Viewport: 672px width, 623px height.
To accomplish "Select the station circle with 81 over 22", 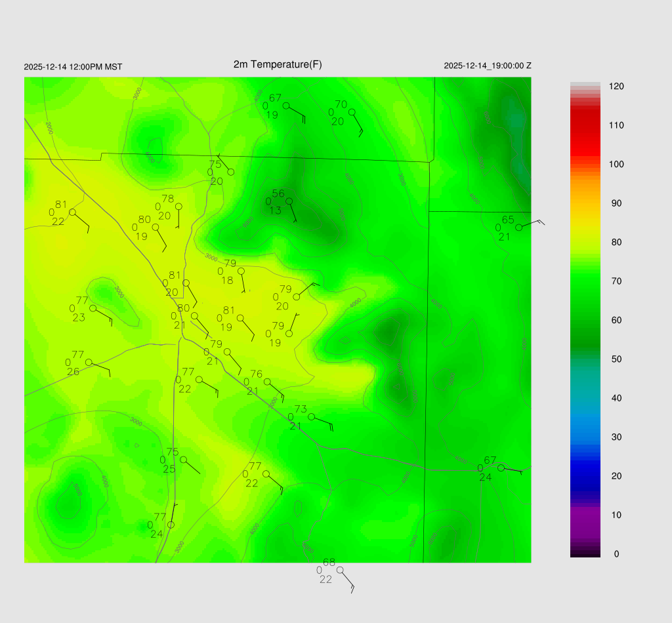I will click(x=72, y=212).
